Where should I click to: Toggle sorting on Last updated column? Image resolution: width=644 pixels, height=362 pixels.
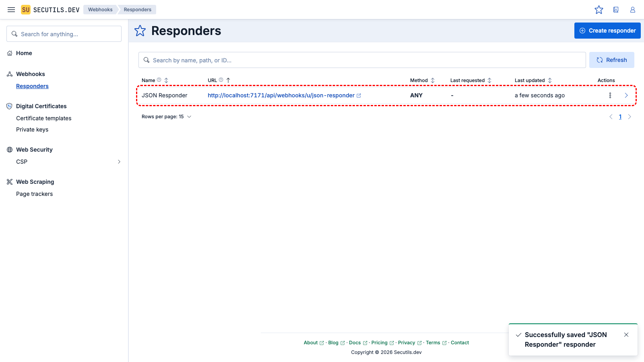550,80
